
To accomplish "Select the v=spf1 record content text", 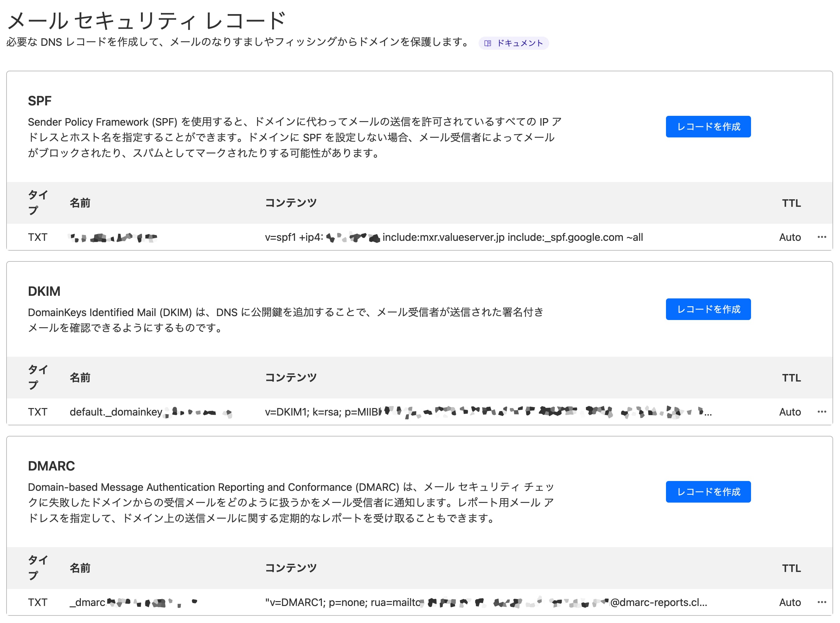I will point(454,237).
